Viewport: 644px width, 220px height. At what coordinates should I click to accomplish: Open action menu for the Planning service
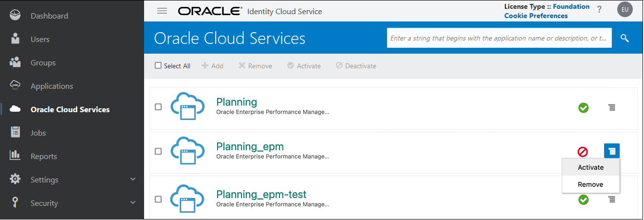[x=612, y=107]
